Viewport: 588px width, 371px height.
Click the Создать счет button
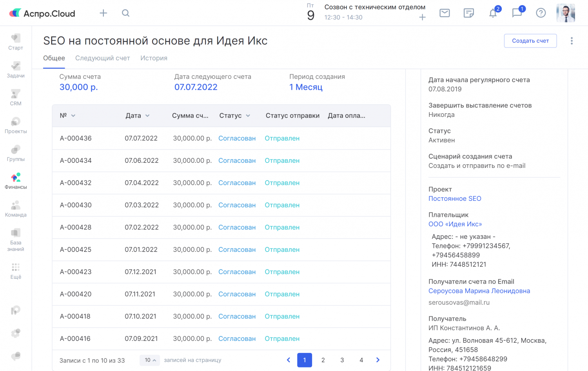[530, 41]
